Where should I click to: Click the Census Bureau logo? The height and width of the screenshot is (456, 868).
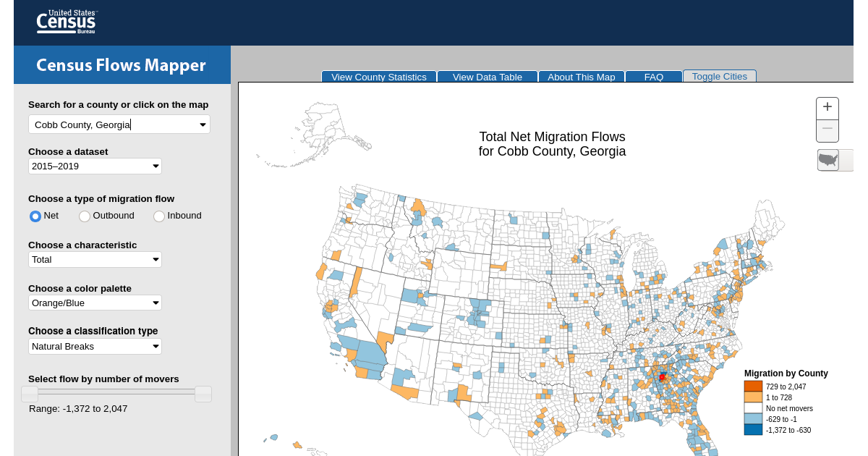click(66, 22)
